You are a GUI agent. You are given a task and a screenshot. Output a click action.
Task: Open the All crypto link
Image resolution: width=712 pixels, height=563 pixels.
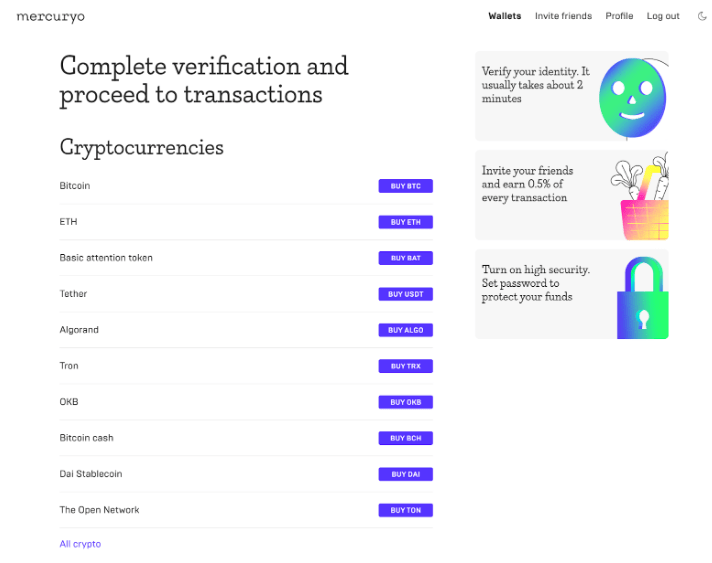[x=80, y=544]
